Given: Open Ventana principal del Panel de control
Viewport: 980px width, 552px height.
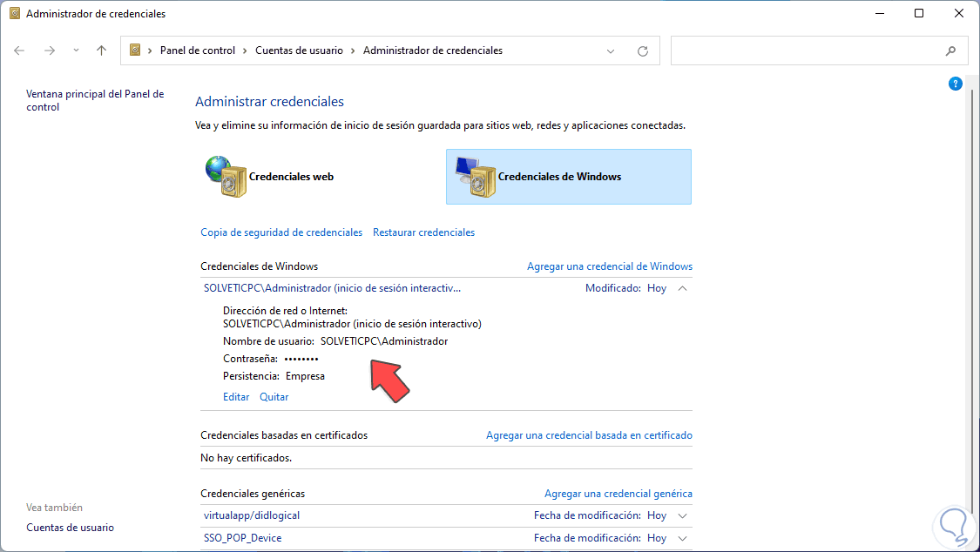Looking at the screenshot, I should pos(95,100).
